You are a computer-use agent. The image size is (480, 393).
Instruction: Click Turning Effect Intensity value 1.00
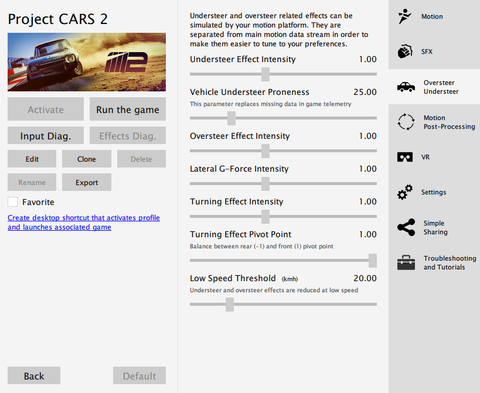point(368,202)
